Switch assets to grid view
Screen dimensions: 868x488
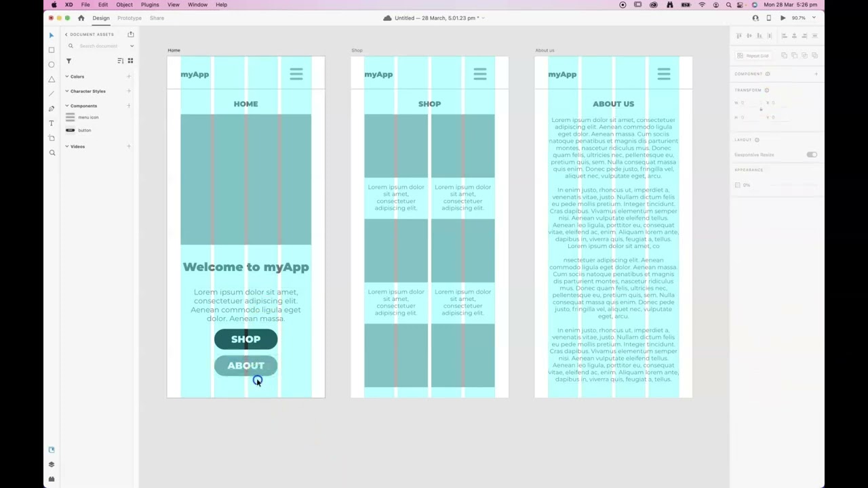coord(130,61)
